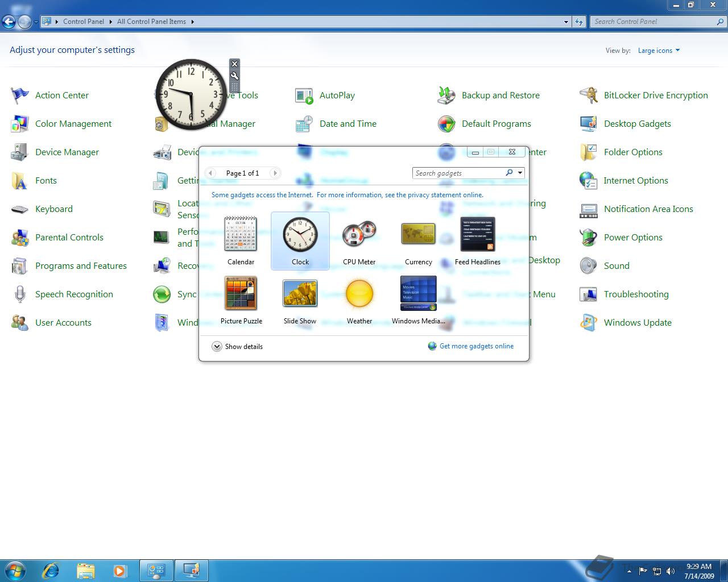
Task: Open Power Options icon
Action: point(589,237)
